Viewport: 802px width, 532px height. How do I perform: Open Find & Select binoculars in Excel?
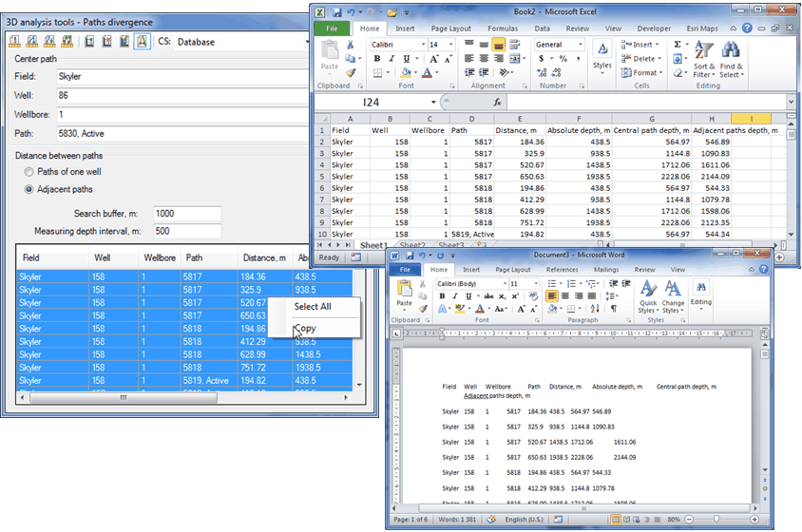click(732, 59)
